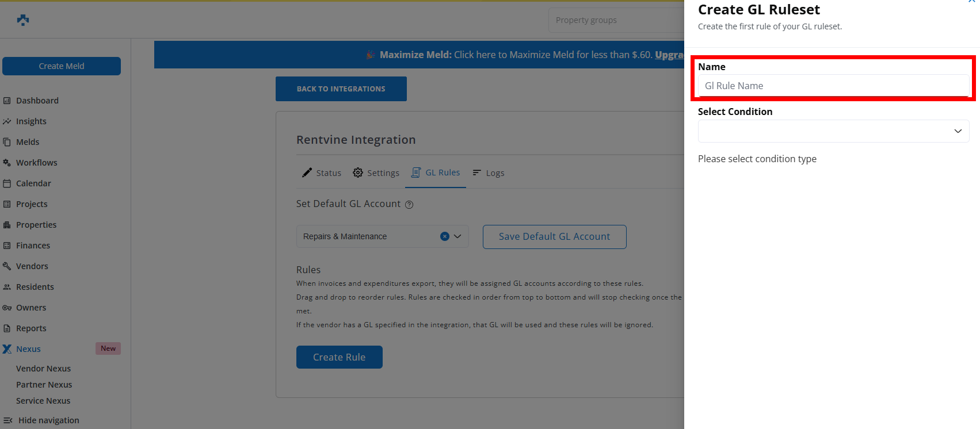Hide the navigation sidebar
Screen dimensions: 980x429
[48, 420]
